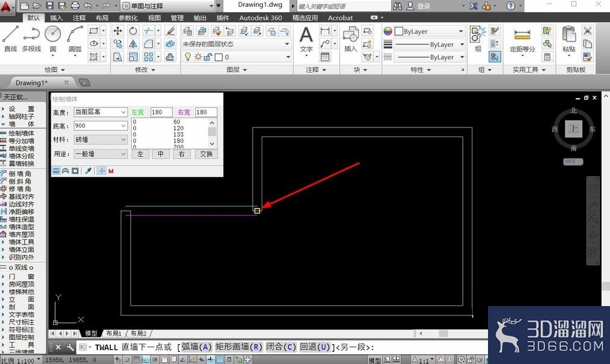
Task: Switch to the 注释 ribbon tab
Action: (x=79, y=18)
